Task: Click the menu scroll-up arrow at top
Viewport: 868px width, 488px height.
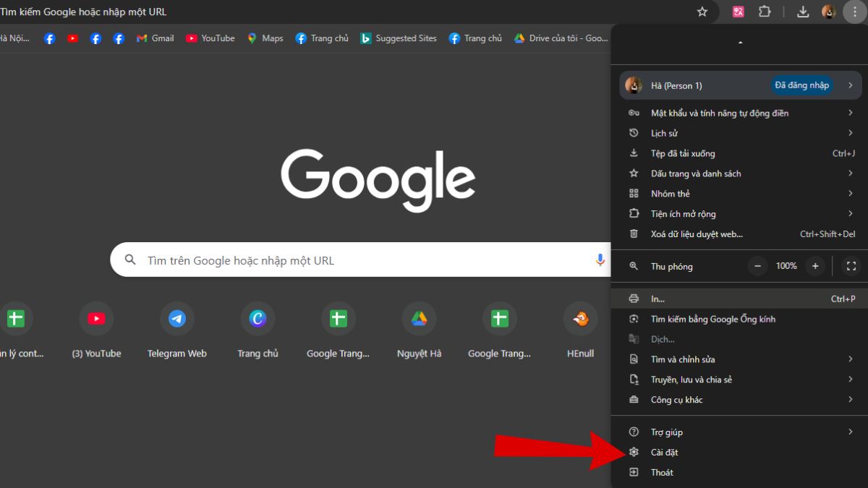Action: (x=739, y=43)
